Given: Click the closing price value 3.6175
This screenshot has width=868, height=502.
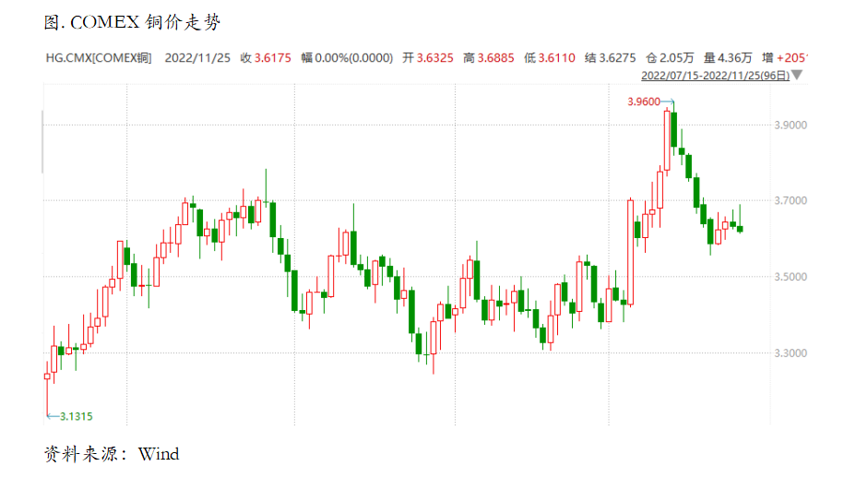Looking at the screenshot, I should pos(272,57).
